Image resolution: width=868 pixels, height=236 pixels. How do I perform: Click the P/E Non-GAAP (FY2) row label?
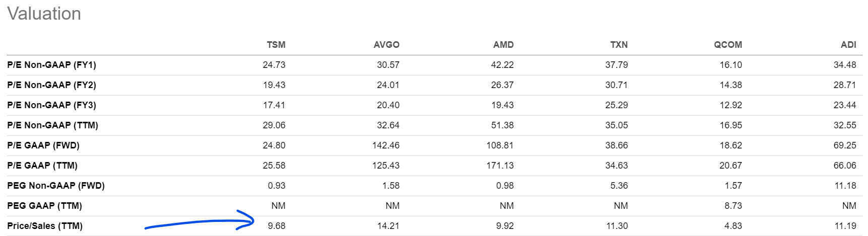[x=51, y=85]
